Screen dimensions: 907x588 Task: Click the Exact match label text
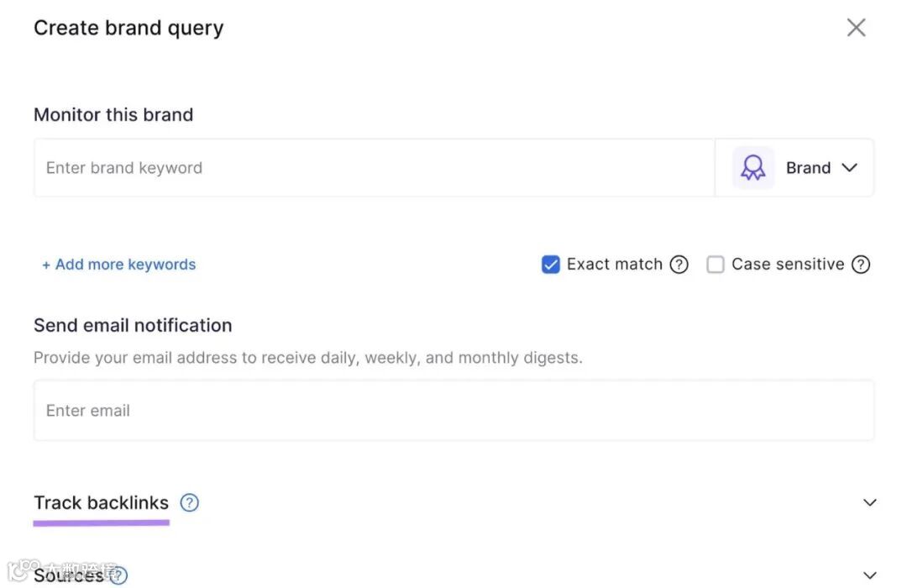(614, 265)
